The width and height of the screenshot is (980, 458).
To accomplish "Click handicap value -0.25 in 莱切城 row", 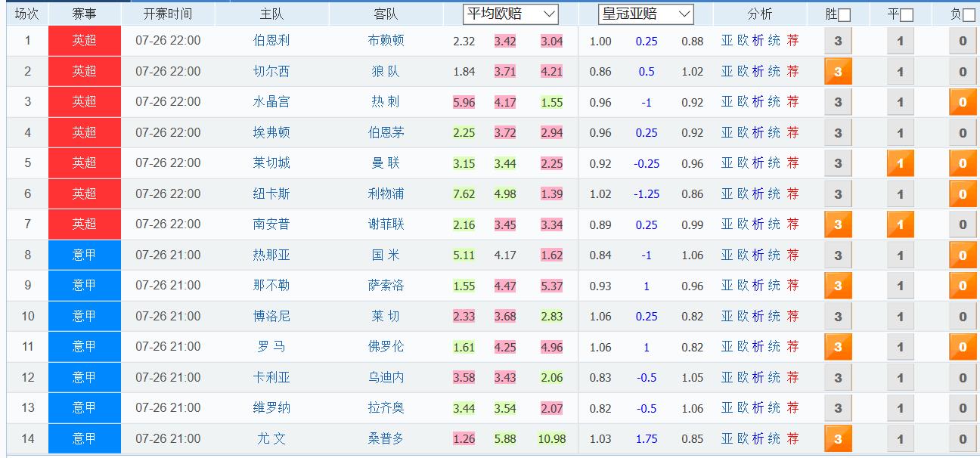I will tap(647, 163).
